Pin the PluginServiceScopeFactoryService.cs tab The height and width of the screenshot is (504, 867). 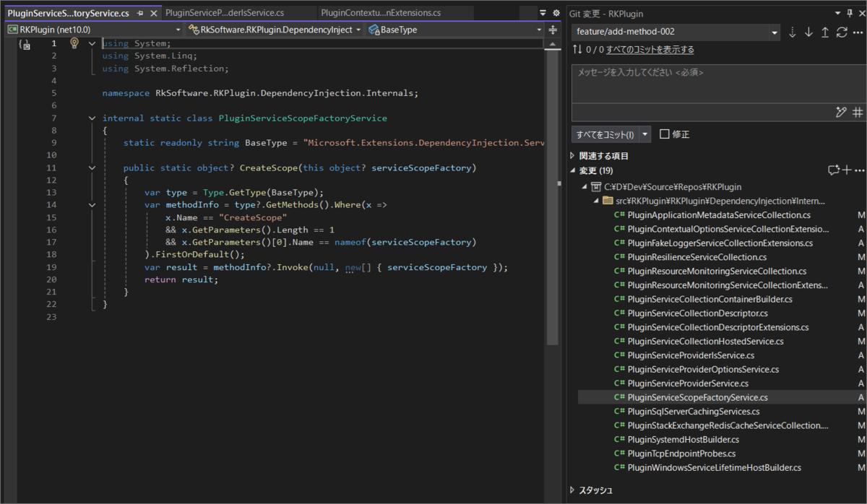tap(140, 13)
